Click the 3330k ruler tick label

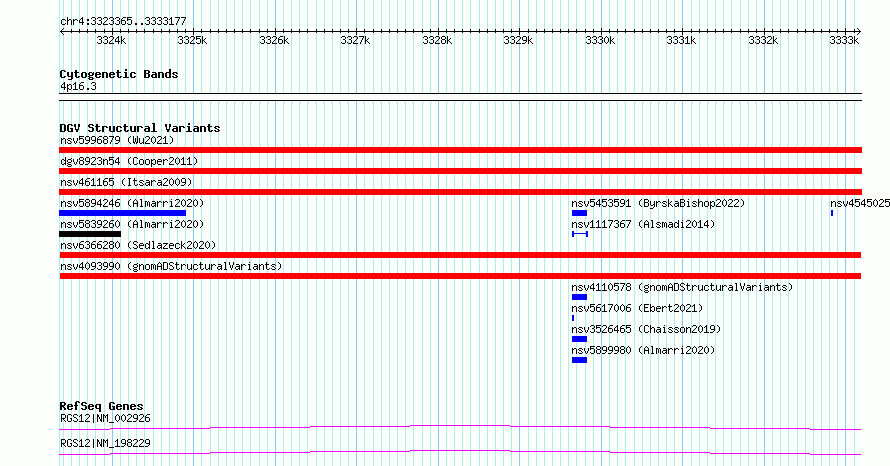coord(600,40)
